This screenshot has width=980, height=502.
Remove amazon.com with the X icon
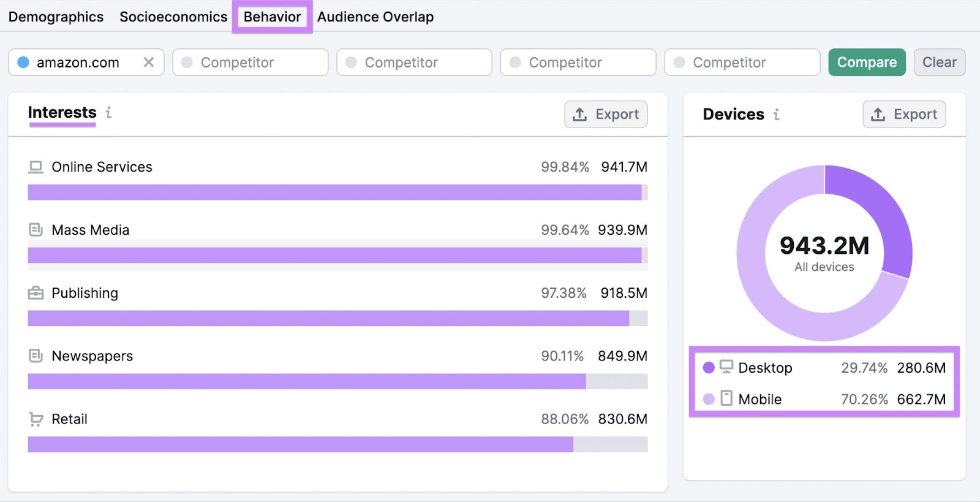148,63
